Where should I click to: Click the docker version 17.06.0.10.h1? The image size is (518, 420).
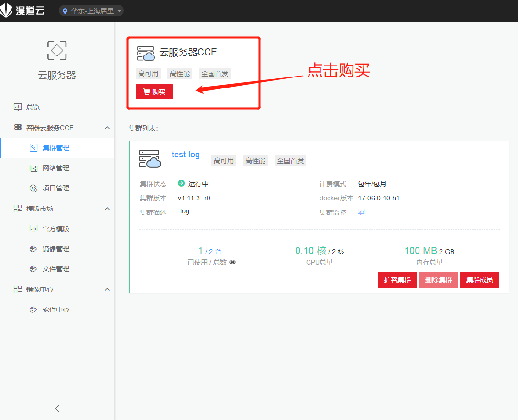point(379,198)
